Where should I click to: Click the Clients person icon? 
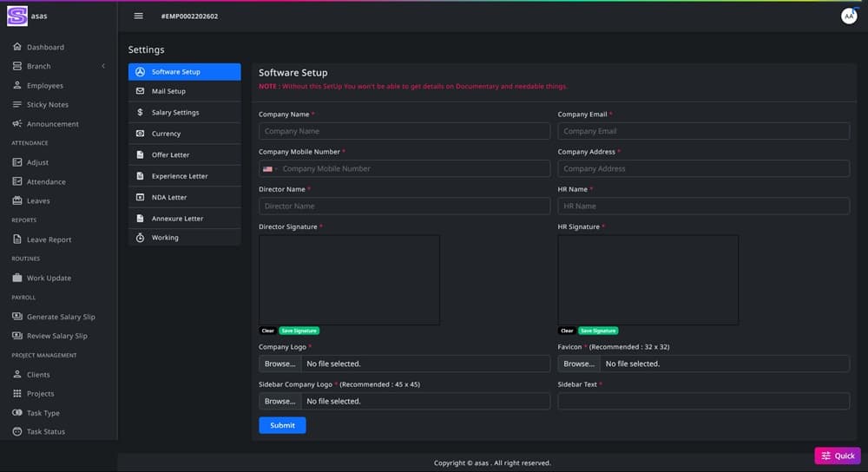[17, 375]
